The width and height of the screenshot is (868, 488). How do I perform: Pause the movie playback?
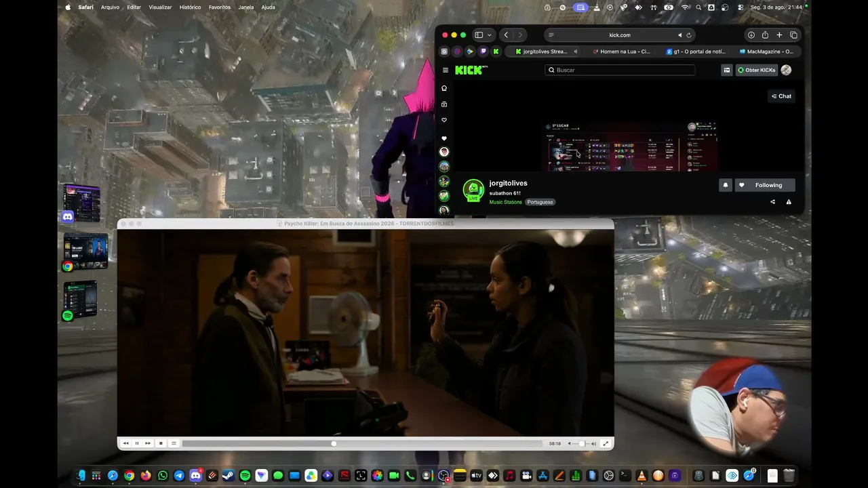click(137, 443)
